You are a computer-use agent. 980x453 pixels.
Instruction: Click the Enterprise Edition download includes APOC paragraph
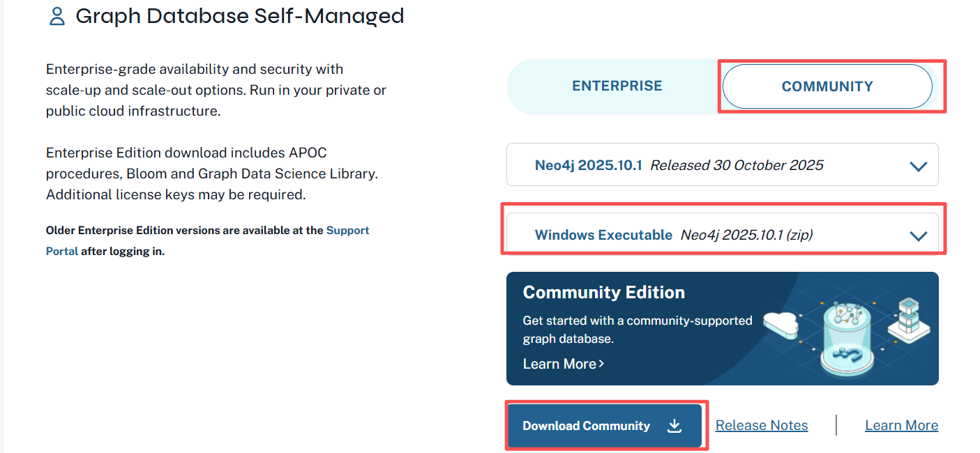coord(212,174)
